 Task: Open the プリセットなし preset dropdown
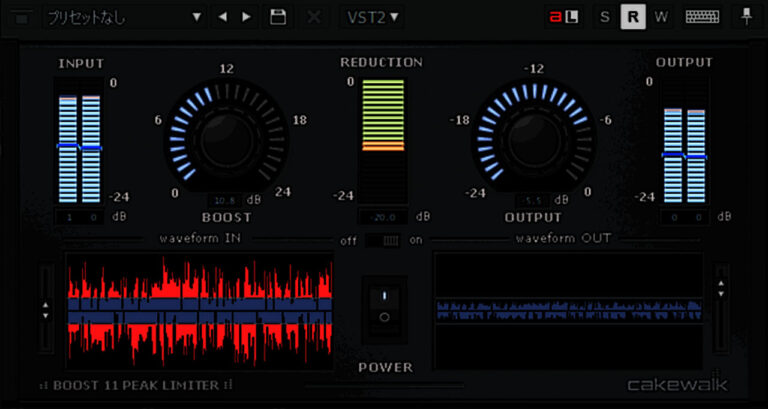click(x=124, y=17)
